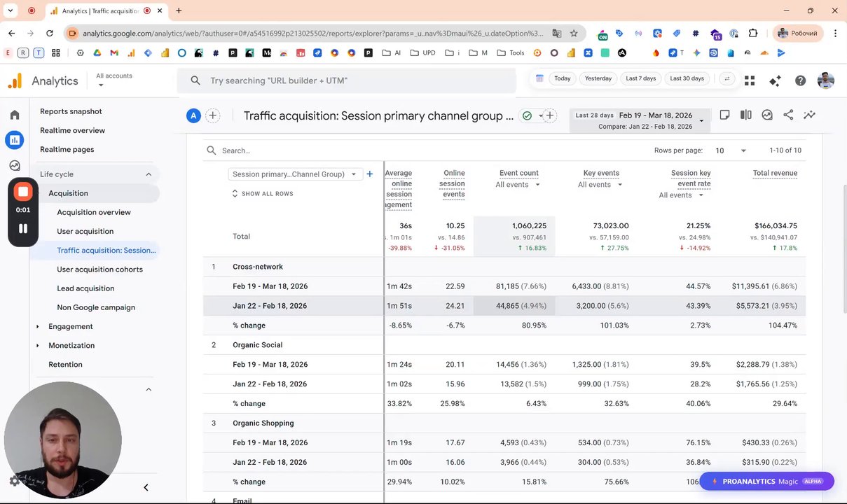Open the apps grid icon

[x=750, y=80]
